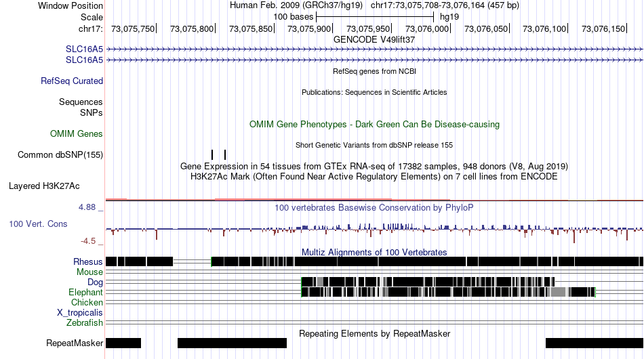This screenshot has width=644, height=359.
Task: Click the SNPs track label
Action: coord(92,112)
